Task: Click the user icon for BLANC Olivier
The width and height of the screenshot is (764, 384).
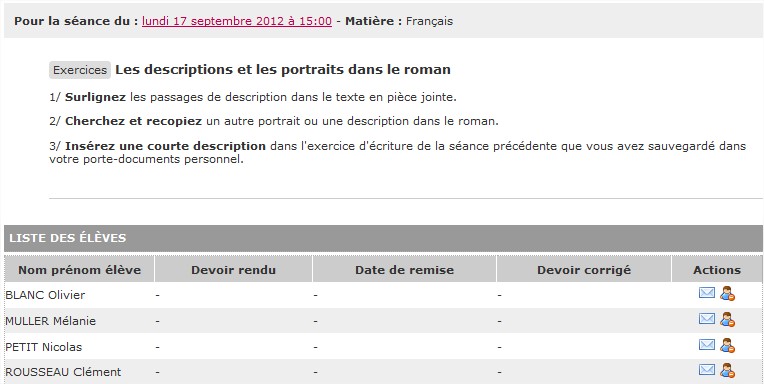Action: [x=727, y=293]
